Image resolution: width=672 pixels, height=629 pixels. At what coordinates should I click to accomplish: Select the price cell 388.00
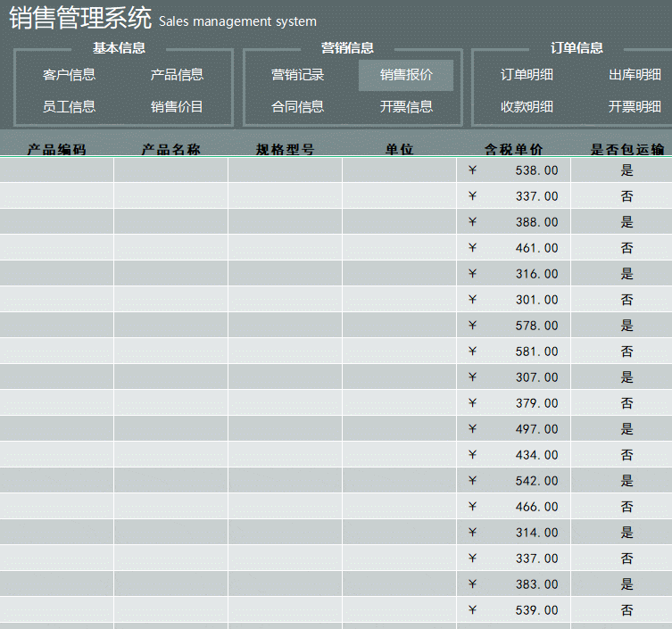point(513,222)
